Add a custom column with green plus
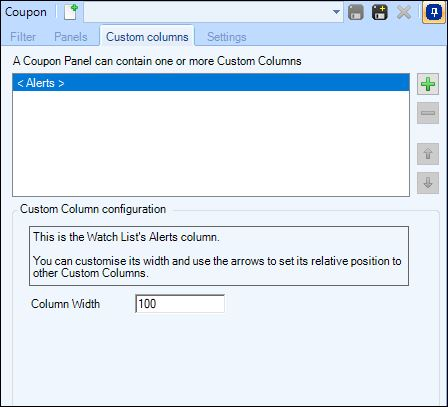The image size is (448, 407). click(x=428, y=84)
